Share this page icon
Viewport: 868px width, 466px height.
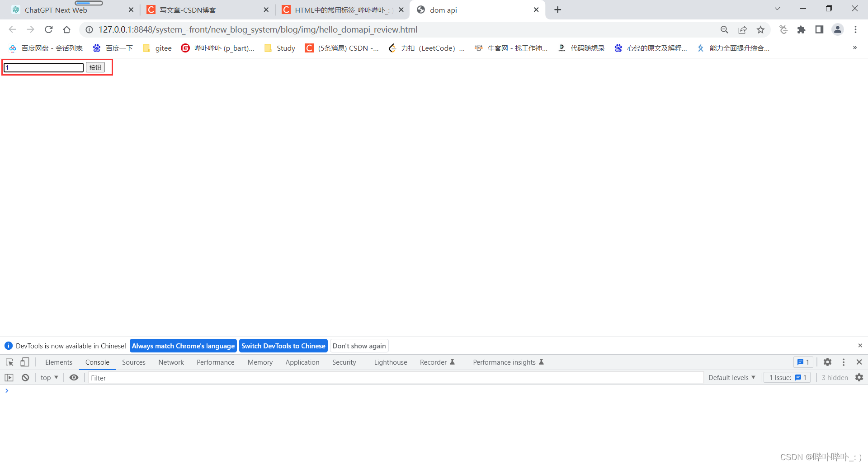pos(742,29)
